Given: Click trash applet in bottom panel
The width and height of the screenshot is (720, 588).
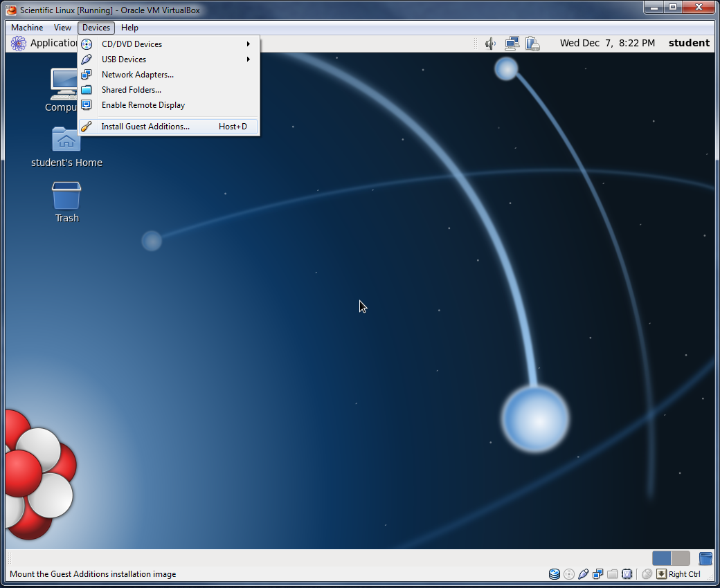Looking at the screenshot, I should tap(705, 558).
